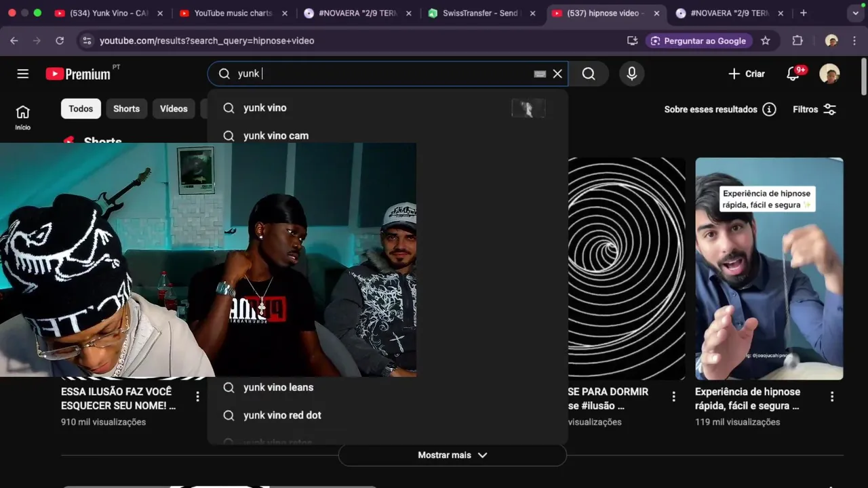Open the YouTube account avatar menu

click(x=829, y=74)
